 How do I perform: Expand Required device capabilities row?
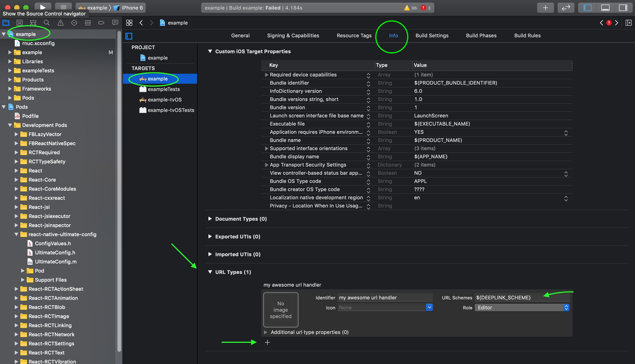coord(267,75)
